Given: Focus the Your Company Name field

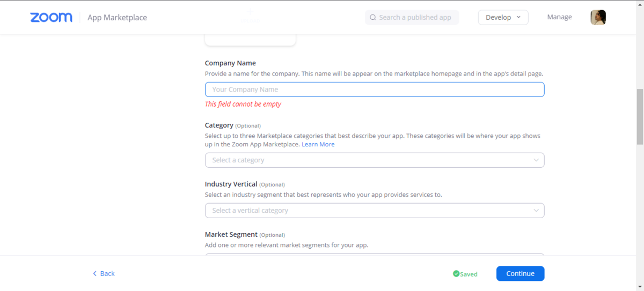Looking at the screenshot, I should click(x=374, y=89).
